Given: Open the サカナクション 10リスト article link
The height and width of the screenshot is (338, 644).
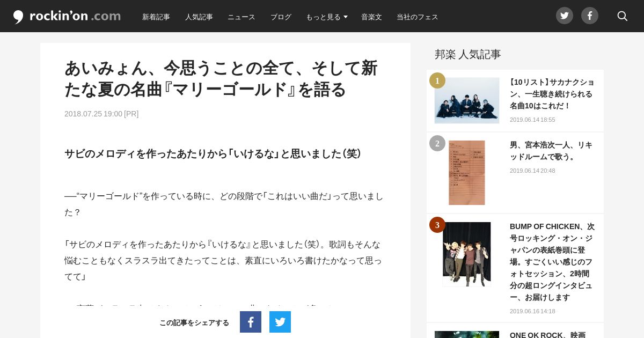Looking at the screenshot, I should [x=552, y=94].
